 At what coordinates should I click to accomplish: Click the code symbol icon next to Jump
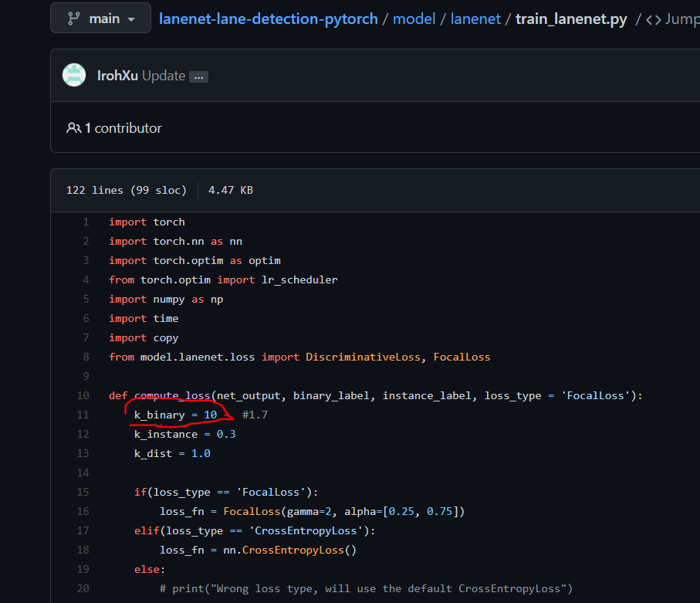pyautogui.click(x=655, y=18)
